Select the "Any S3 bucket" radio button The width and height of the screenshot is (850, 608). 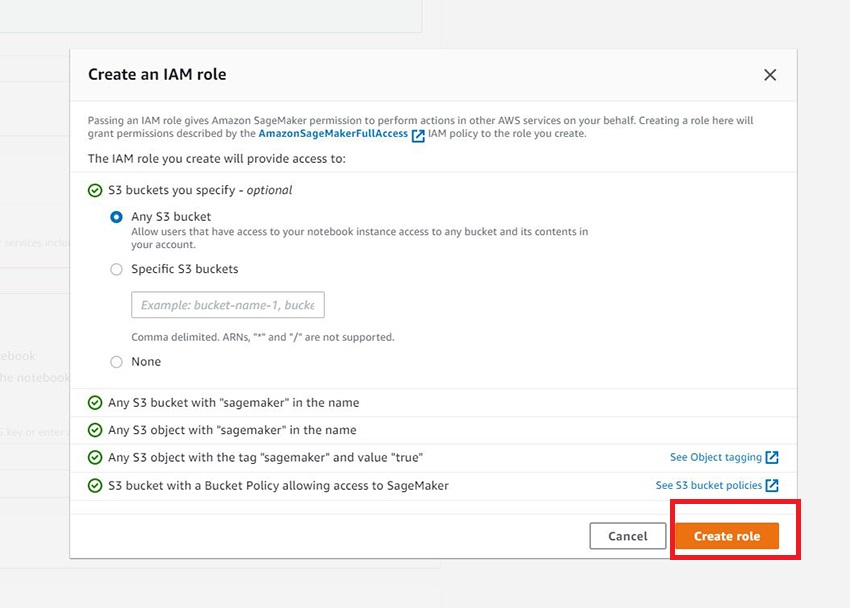coord(116,217)
